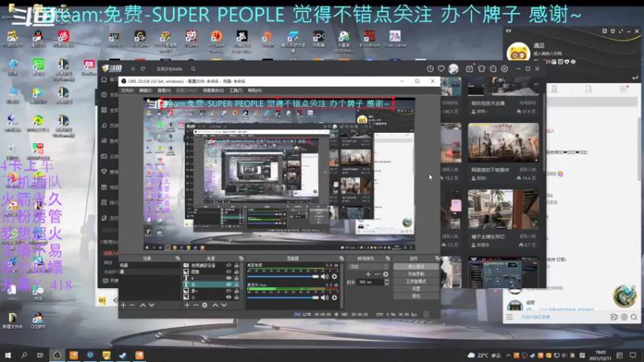Open OBS 设置 settings button
Screen dimensions: 644x362
coord(415,289)
